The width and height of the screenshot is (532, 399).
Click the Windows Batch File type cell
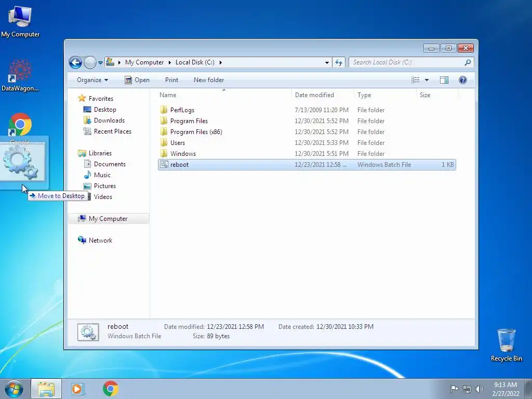click(384, 165)
